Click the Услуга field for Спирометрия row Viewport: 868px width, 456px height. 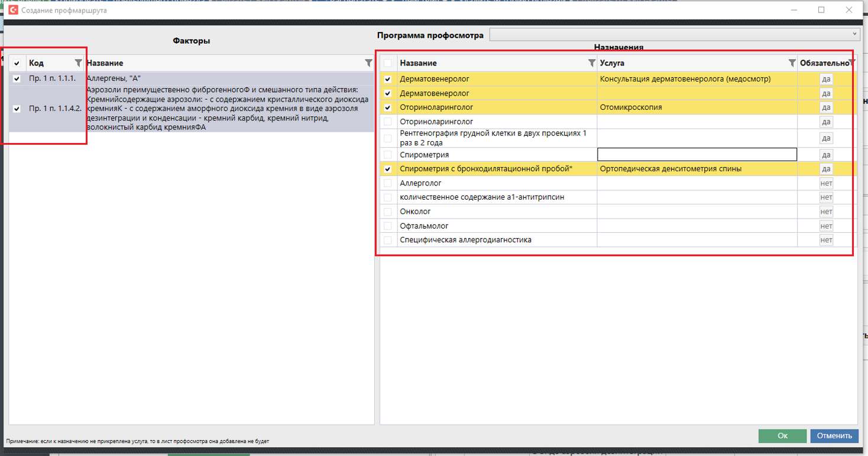click(x=697, y=155)
